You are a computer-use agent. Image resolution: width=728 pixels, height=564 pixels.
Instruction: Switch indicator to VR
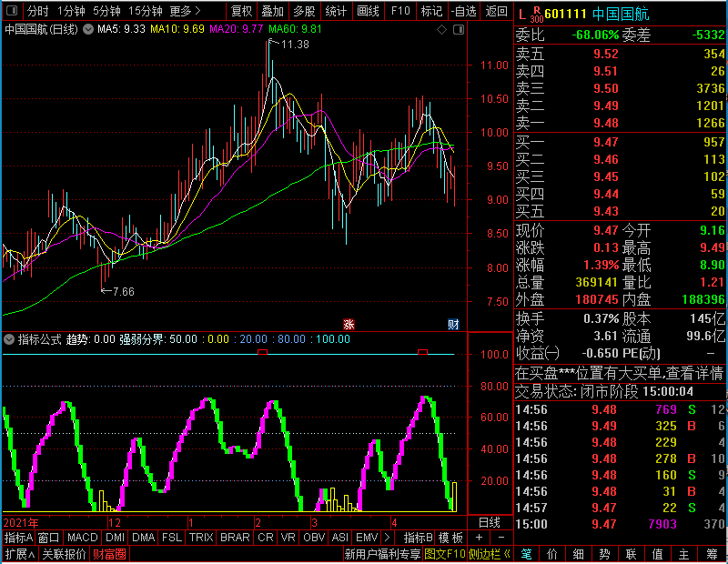pos(288,538)
